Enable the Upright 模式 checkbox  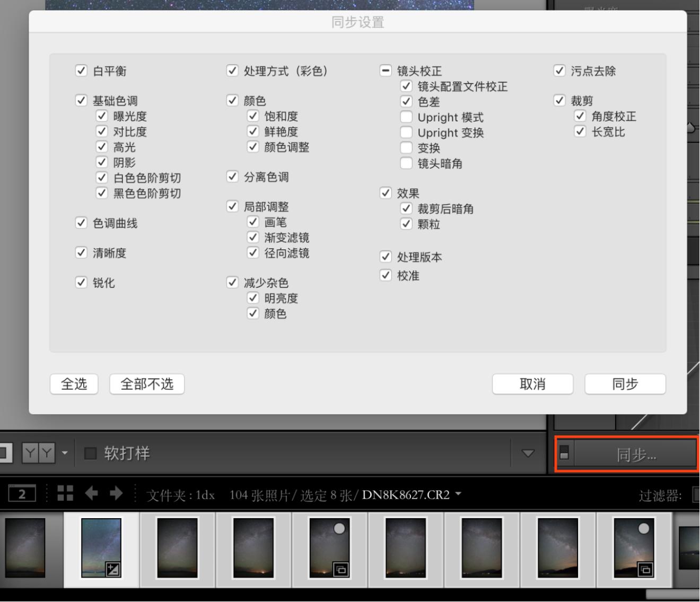point(406,117)
